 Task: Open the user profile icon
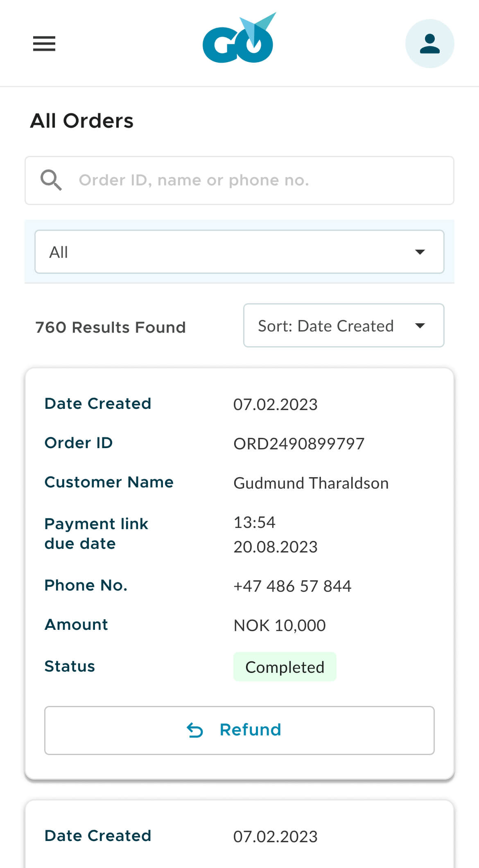tap(429, 43)
